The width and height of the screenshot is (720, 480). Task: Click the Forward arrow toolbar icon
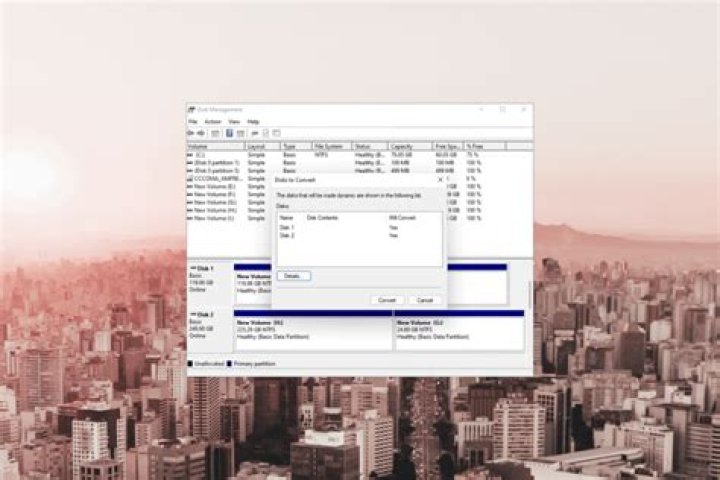(201, 133)
